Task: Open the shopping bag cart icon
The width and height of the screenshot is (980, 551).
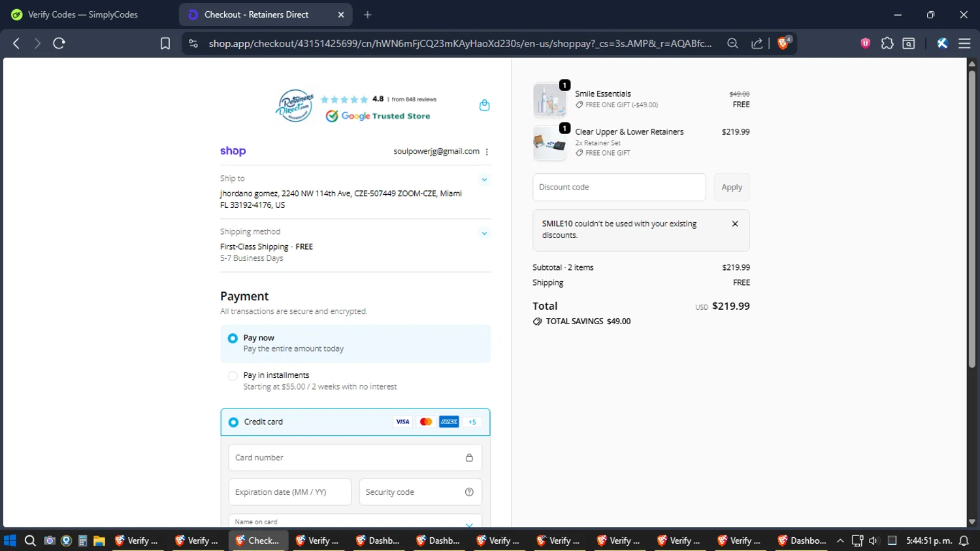Action: click(484, 105)
